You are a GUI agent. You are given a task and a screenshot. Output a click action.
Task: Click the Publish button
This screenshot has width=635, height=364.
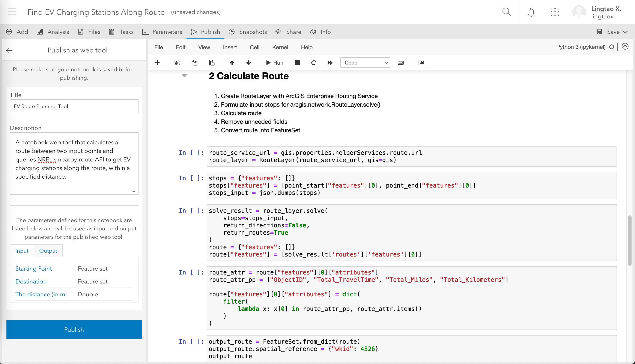[74, 329]
